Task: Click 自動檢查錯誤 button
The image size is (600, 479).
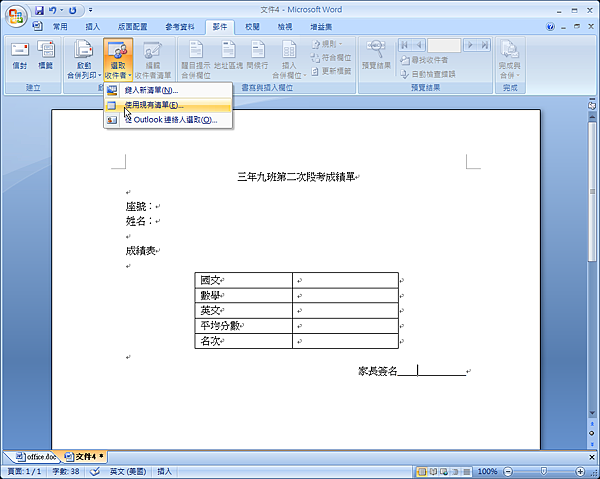Action: (428, 74)
